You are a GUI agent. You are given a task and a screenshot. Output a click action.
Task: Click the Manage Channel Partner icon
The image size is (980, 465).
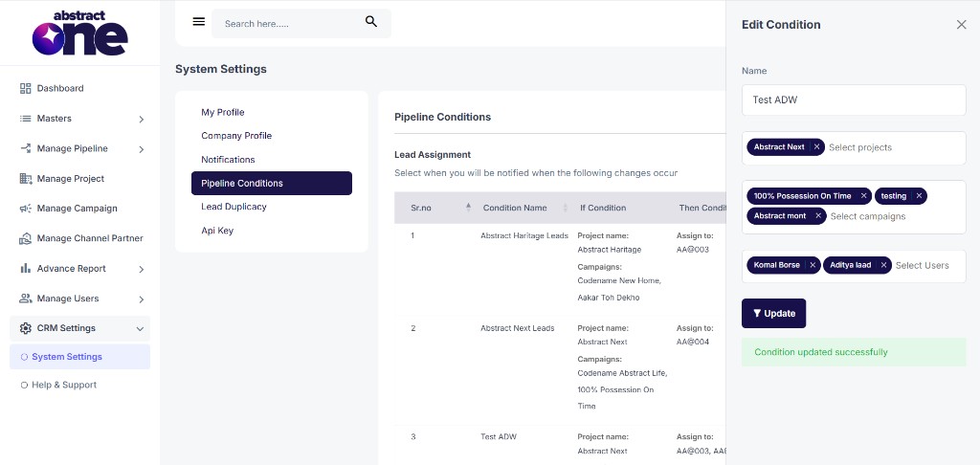[x=26, y=238]
